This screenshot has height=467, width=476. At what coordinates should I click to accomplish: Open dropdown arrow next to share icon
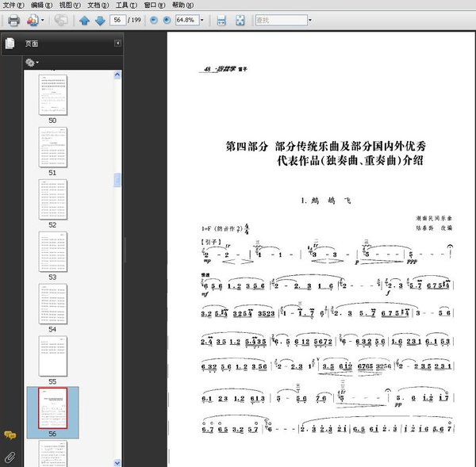(43, 21)
